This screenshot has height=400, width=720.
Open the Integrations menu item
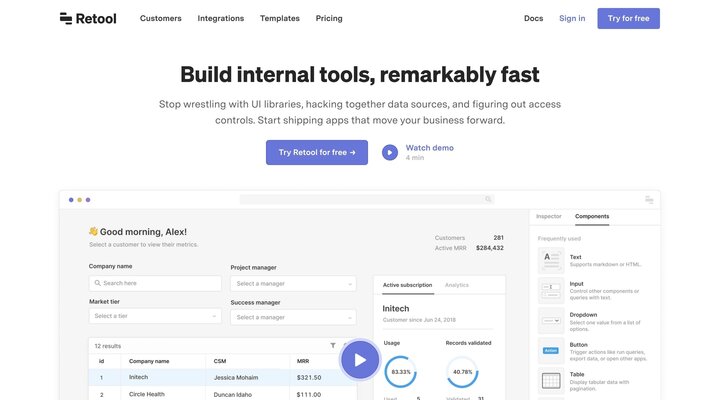pos(220,18)
